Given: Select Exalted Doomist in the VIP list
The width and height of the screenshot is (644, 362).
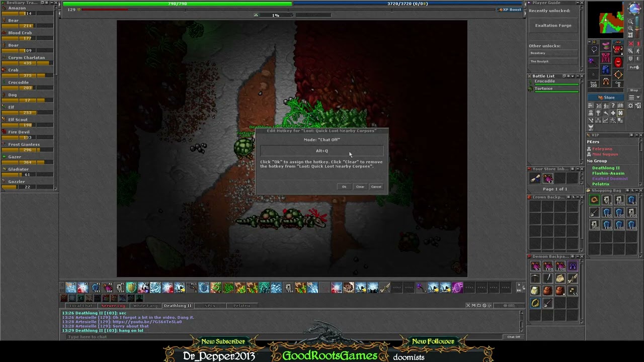Looking at the screenshot, I should pyautogui.click(x=610, y=178).
